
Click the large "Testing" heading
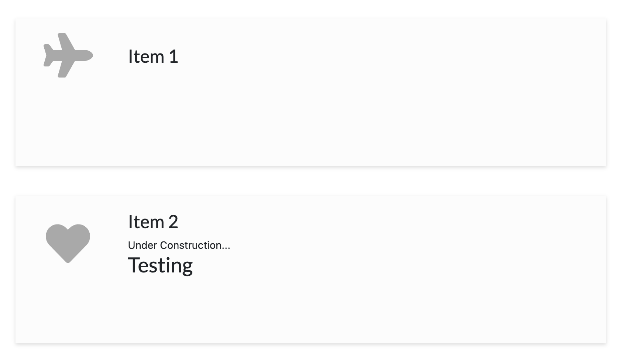click(x=160, y=265)
